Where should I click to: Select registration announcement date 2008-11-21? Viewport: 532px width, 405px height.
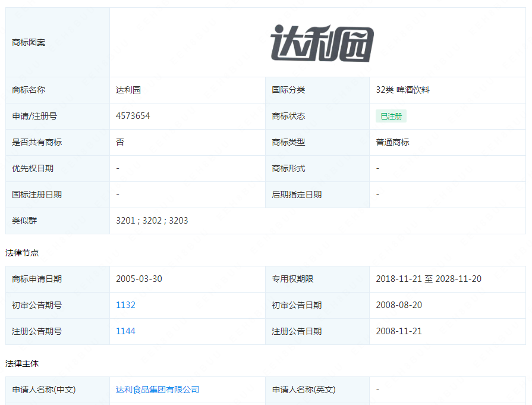399,331
